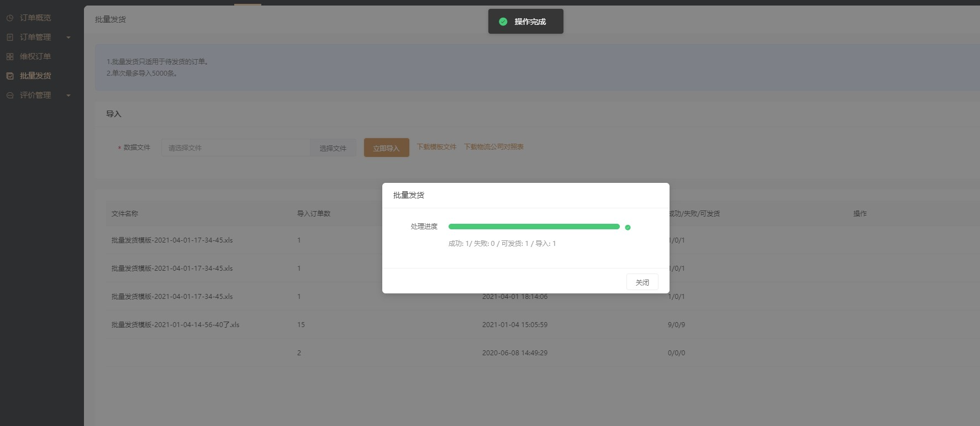980x426 pixels.
Task: Open the 下载模板文件 link
Action: (436, 147)
